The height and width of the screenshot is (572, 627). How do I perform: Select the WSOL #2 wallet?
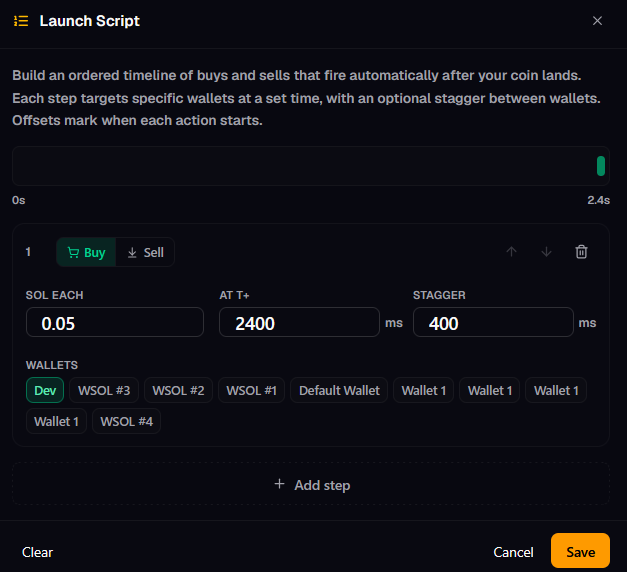pos(178,390)
